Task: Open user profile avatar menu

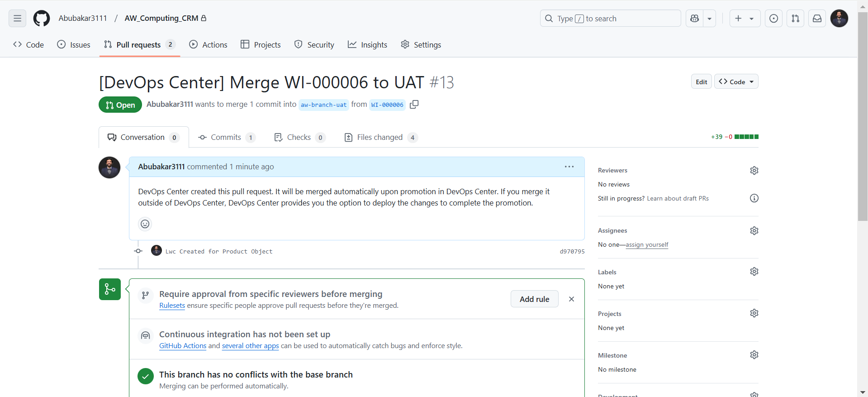Action: [x=840, y=19]
